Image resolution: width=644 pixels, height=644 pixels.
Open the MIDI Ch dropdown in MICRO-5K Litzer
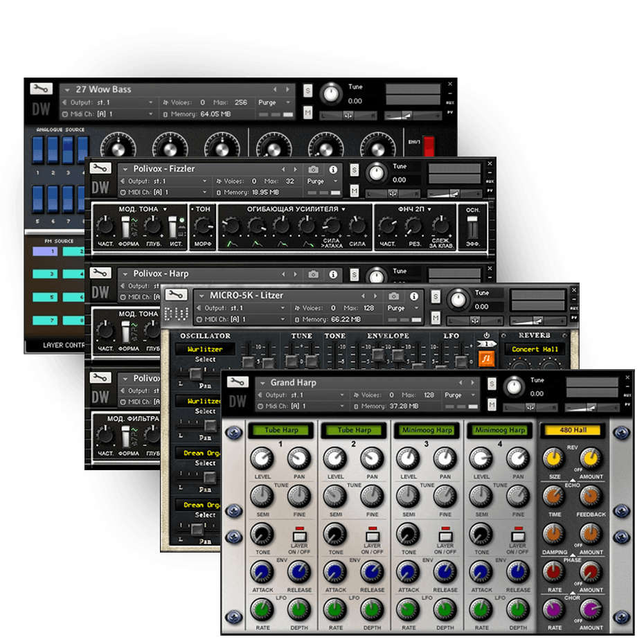pyautogui.click(x=240, y=319)
